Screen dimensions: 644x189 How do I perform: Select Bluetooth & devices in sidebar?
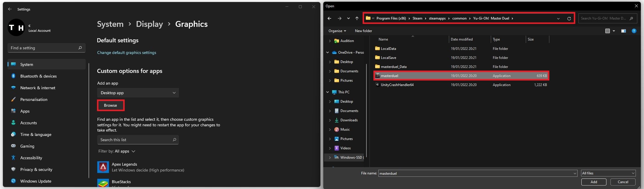point(38,76)
